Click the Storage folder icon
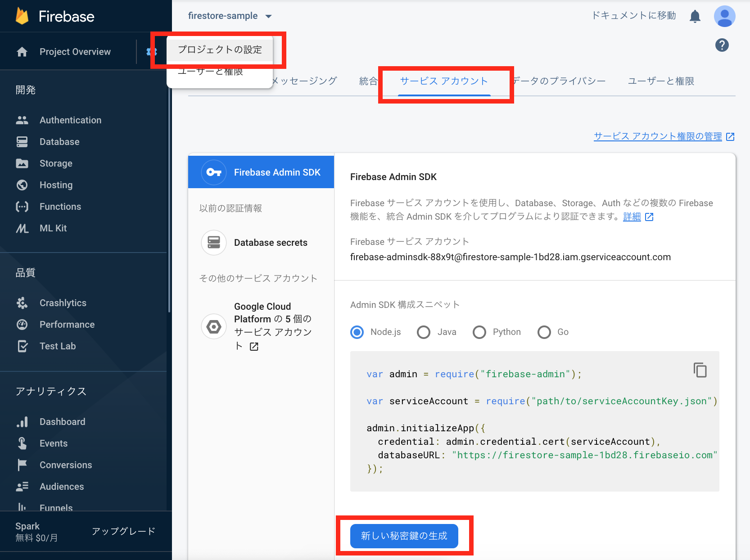The height and width of the screenshot is (560, 750). (x=22, y=163)
